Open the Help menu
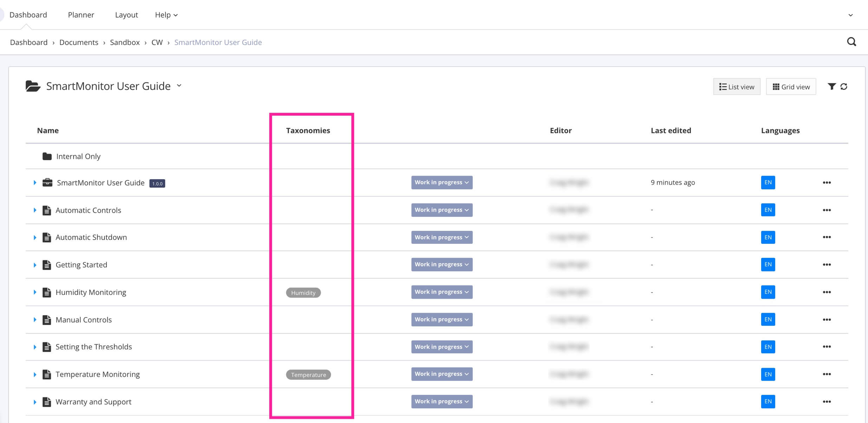 click(166, 14)
